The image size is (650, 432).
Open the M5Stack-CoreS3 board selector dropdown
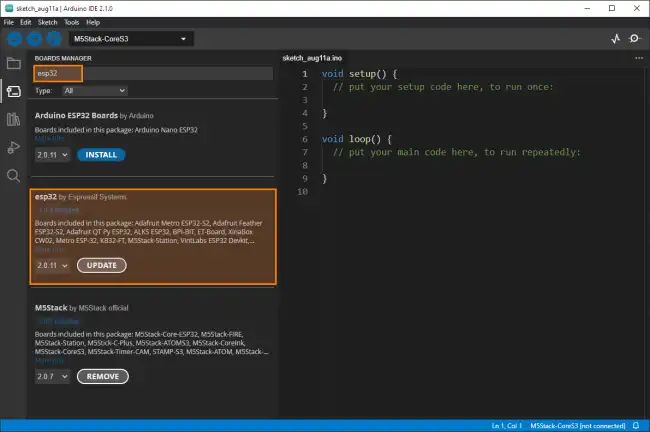[130, 39]
